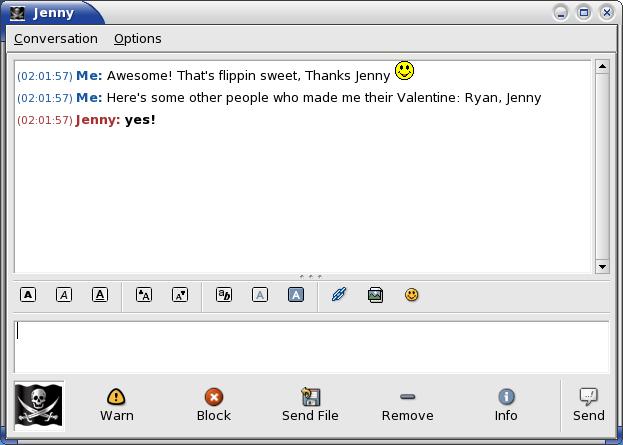This screenshot has width=623, height=445.
Task: Click Send File to share a file
Action: pyautogui.click(x=310, y=405)
